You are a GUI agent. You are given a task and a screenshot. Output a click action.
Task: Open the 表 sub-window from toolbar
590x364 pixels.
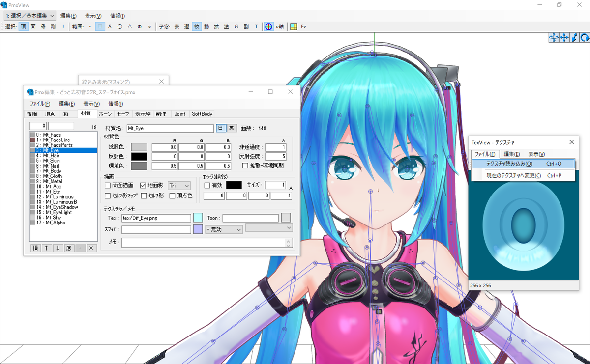(177, 27)
